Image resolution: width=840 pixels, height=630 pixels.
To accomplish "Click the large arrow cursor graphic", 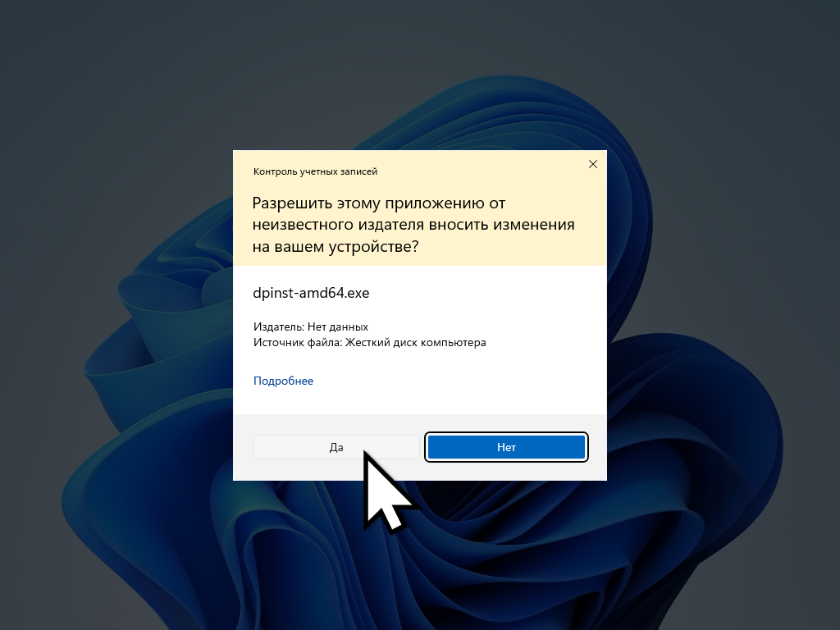I will 387,491.
